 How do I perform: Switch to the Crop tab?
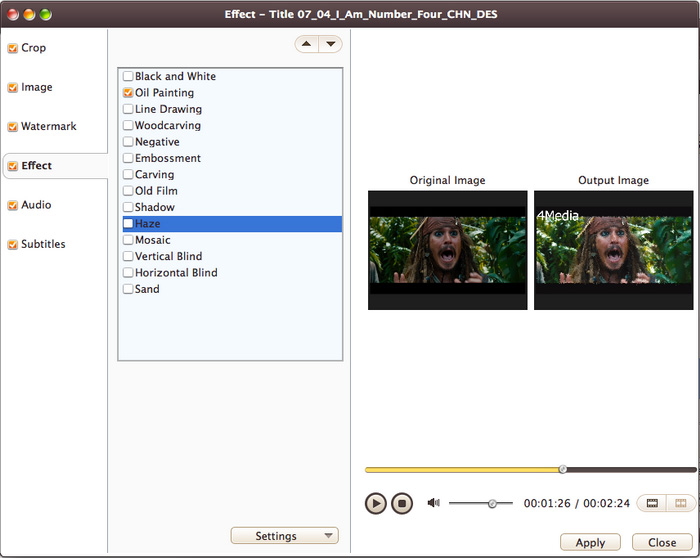coord(34,48)
